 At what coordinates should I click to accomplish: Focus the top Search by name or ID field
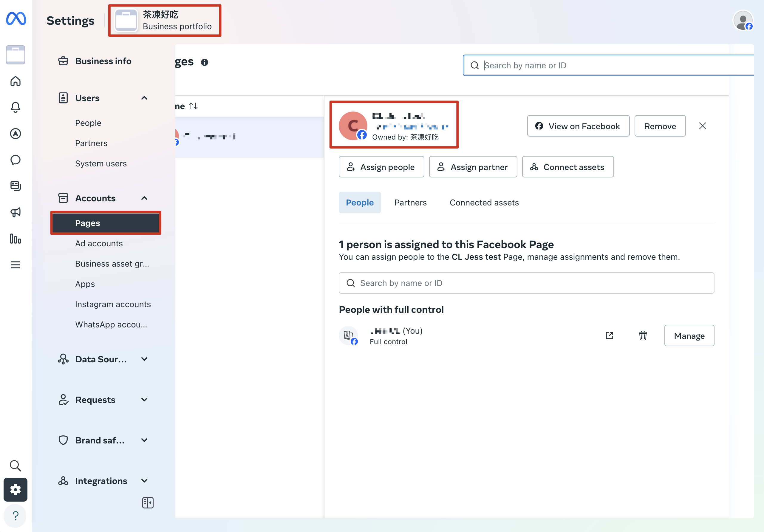click(608, 66)
